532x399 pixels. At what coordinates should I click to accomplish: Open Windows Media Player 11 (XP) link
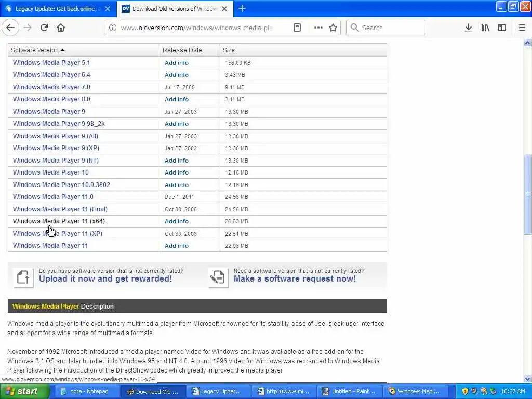tap(58, 234)
